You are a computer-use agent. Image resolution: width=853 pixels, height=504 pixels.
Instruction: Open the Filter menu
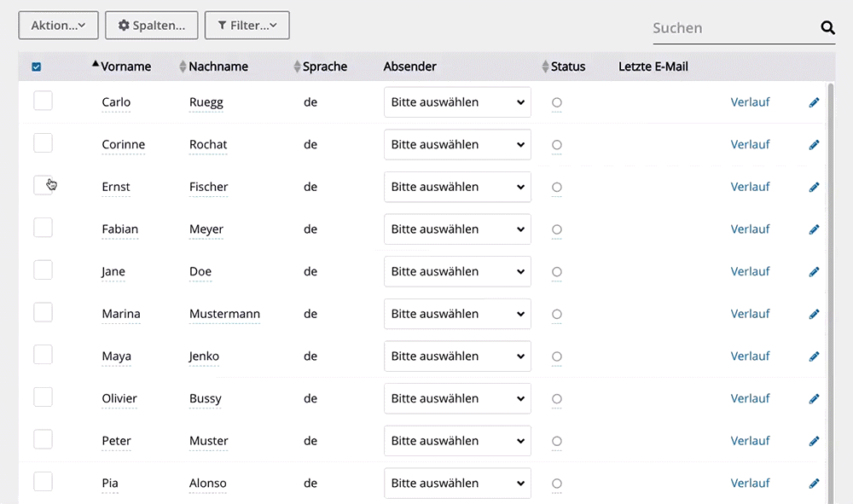coord(247,25)
